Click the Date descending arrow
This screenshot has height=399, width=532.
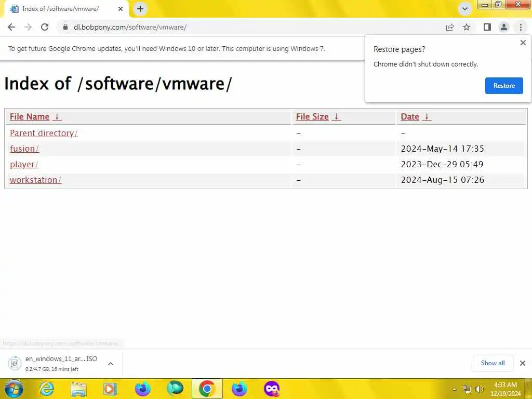[427, 116]
